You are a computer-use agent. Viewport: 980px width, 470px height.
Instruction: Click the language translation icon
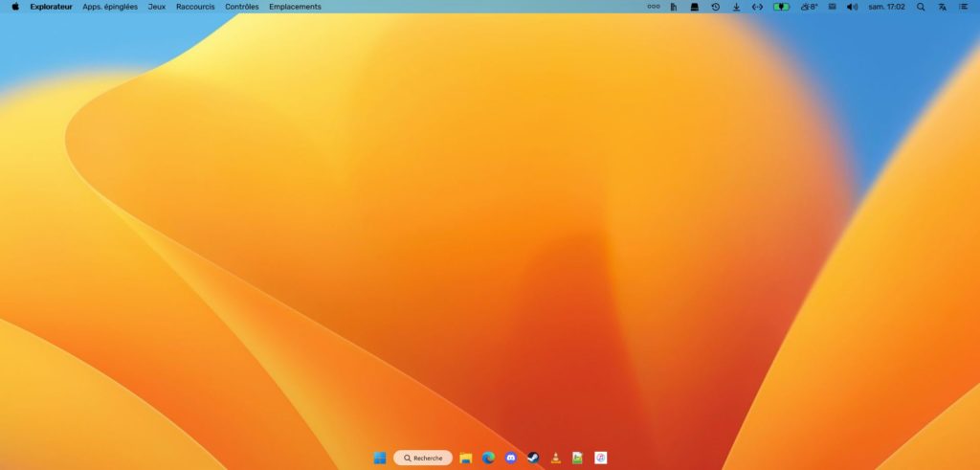pyautogui.click(x=942, y=7)
